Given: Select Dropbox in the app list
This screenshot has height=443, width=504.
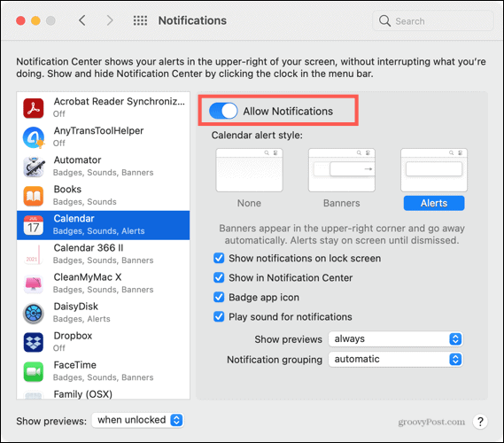Looking at the screenshot, I should click(103, 342).
